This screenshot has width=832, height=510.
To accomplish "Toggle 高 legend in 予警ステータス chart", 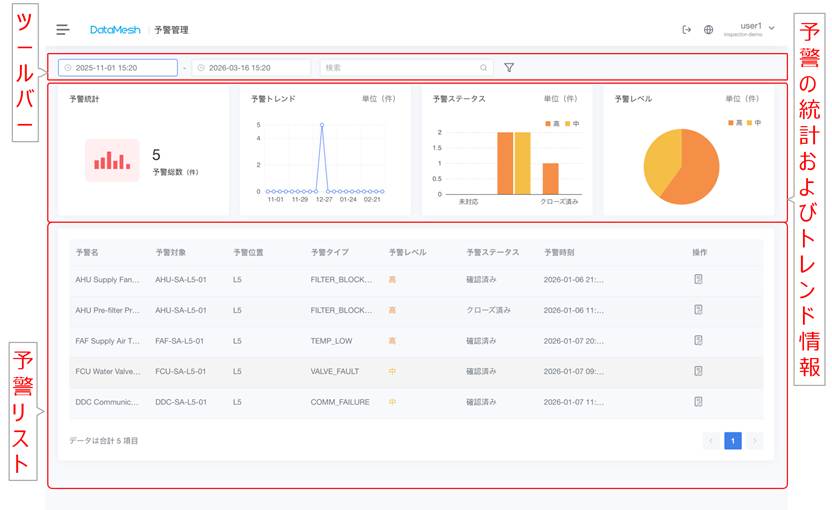I will point(552,123).
